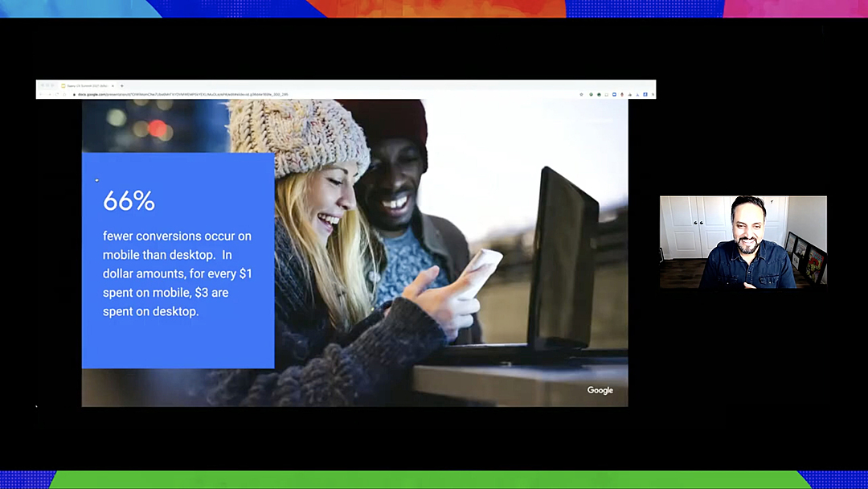Click the light green extension icon
The width and height of the screenshot is (868, 489).
(x=591, y=94)
